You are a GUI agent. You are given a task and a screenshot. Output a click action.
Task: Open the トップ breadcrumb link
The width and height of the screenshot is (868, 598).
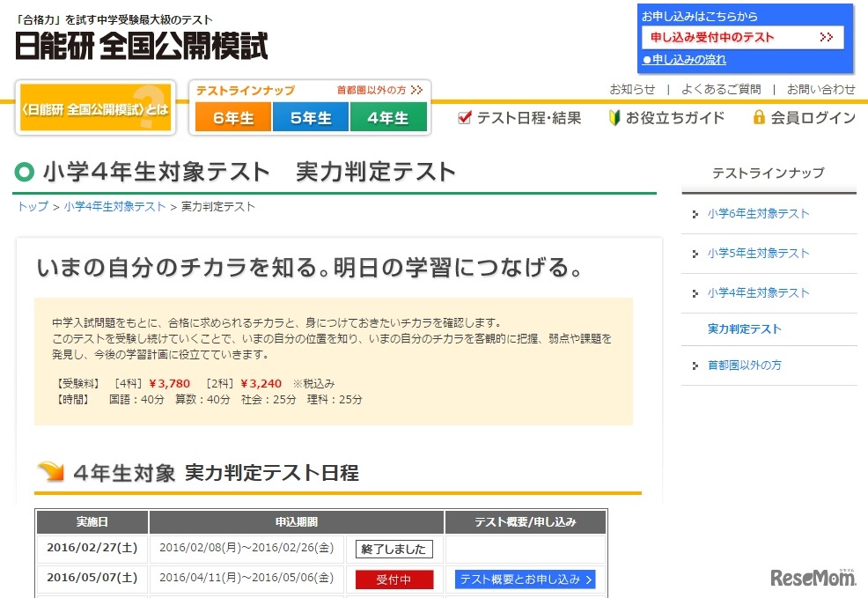click(x=32, y=206)
